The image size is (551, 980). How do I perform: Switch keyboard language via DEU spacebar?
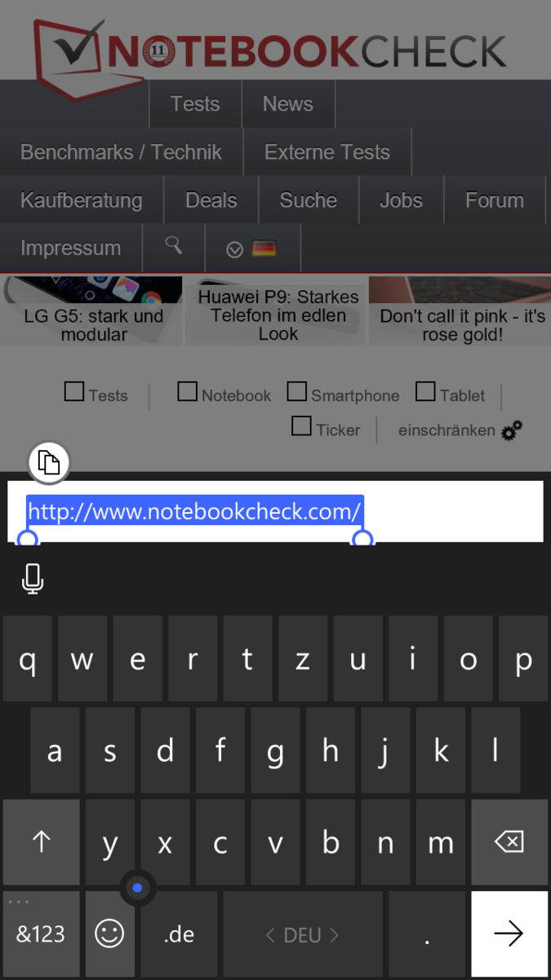click(302, 934)
